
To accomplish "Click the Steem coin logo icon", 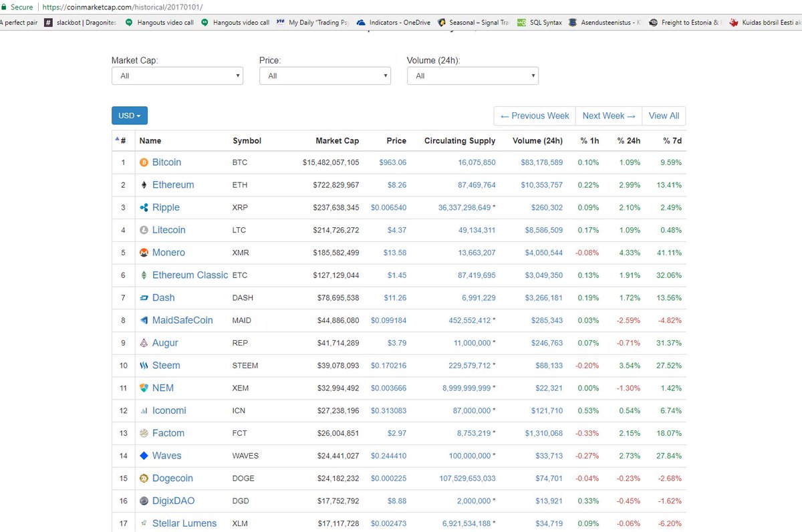I will click(144, 366).
